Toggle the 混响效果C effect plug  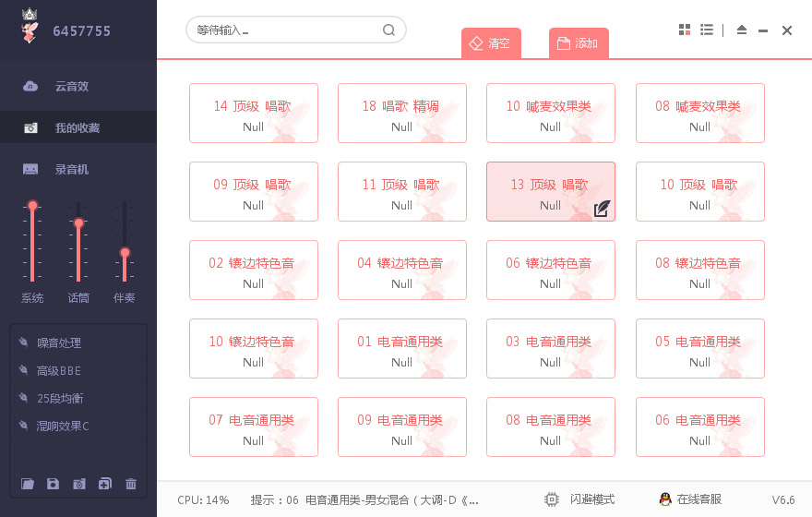[x=23, y=426]
